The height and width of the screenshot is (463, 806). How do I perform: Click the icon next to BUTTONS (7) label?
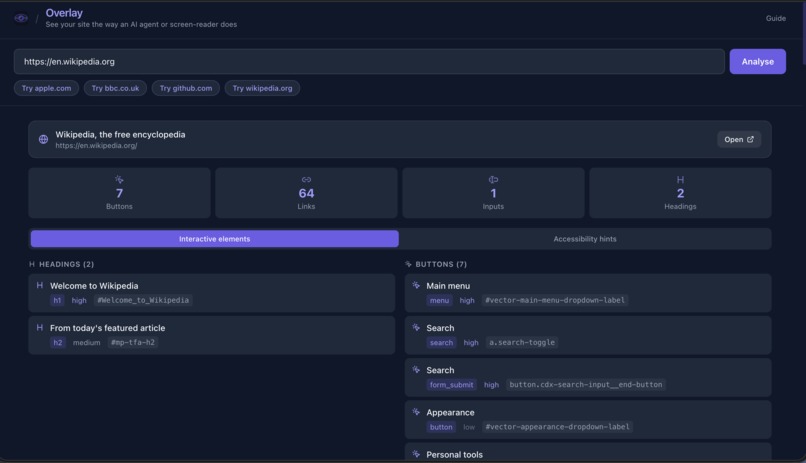[x=408, y=264]
